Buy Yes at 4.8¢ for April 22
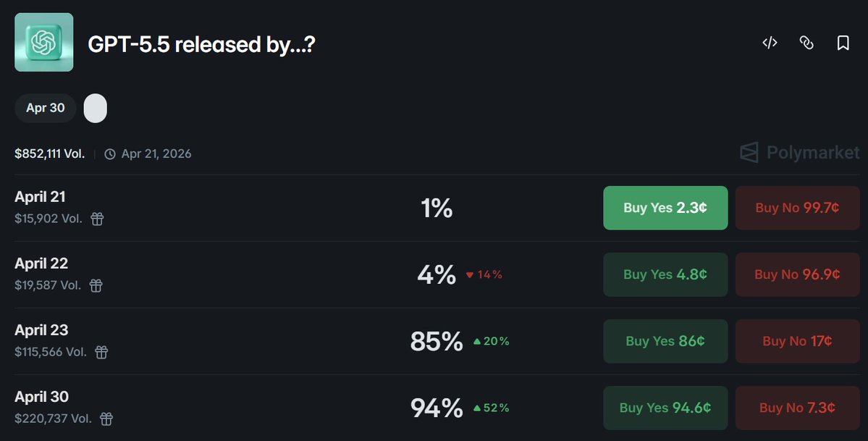Viewport: 868px width, 441px height. point(665,274)
